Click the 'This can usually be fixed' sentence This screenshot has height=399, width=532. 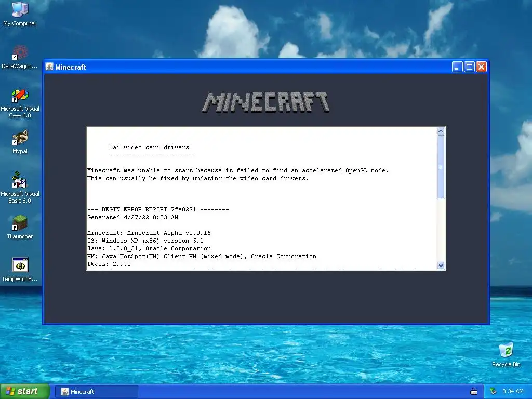(198, 179)
